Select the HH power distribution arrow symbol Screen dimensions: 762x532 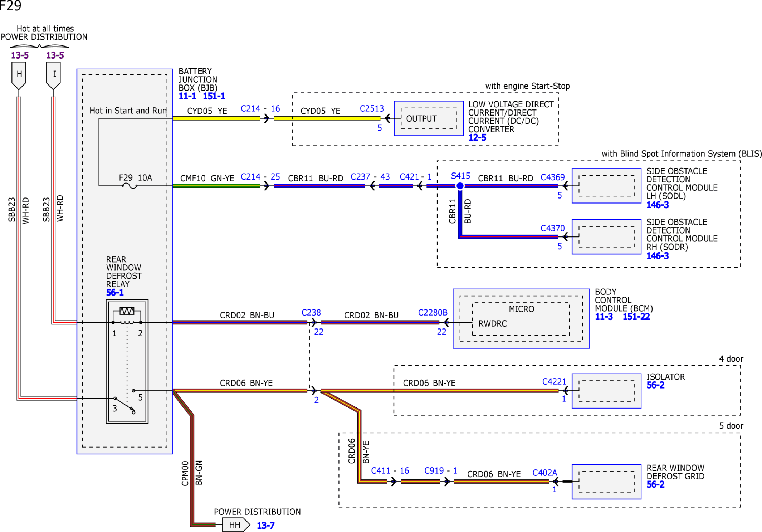(236, 525)
